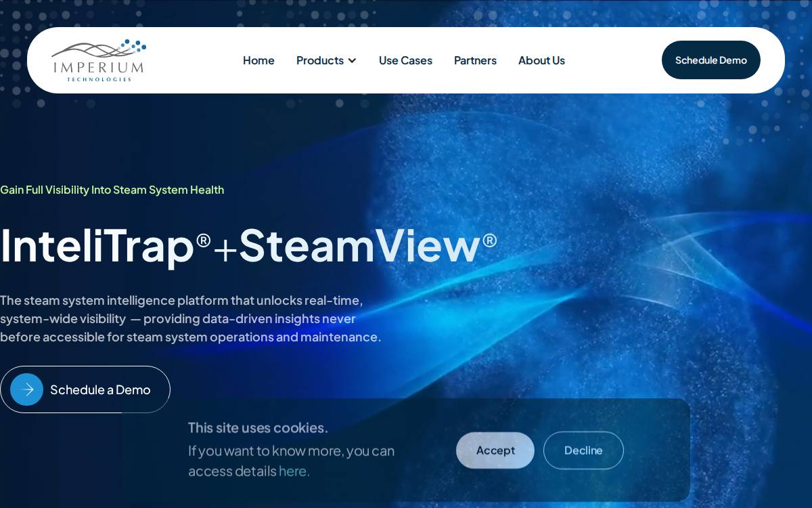Accept the cookies

(x=495, y=450)
